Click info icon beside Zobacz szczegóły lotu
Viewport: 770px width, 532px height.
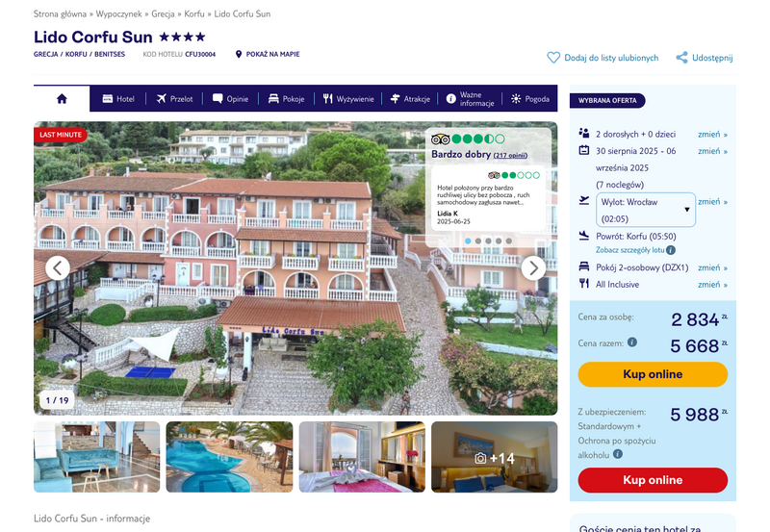click(671, 250)
